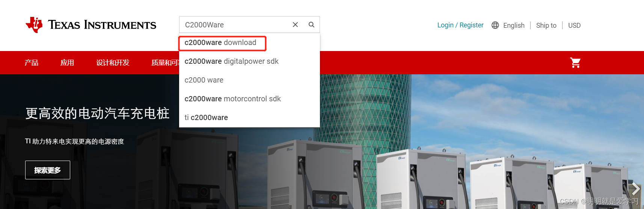Open the USD currency selector
Screen dimensions: 644x209
574,25
